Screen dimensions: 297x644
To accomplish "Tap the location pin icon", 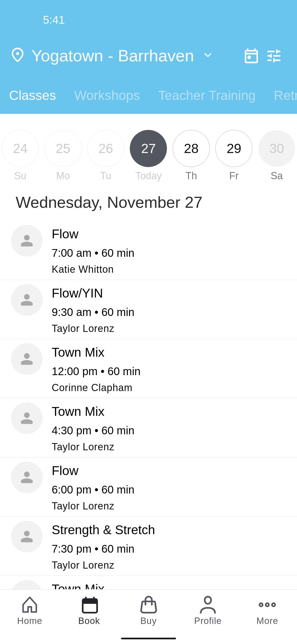I will (18, 55).
